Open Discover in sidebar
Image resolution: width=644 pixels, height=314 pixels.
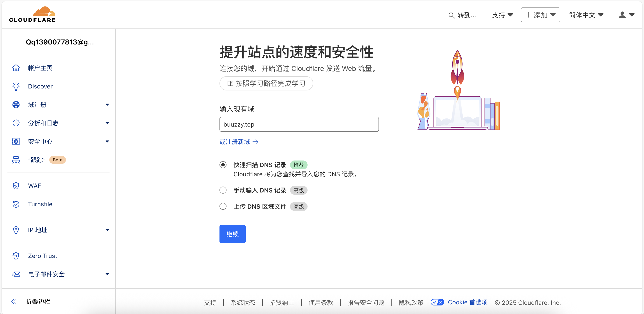click(x=40, y=86)
